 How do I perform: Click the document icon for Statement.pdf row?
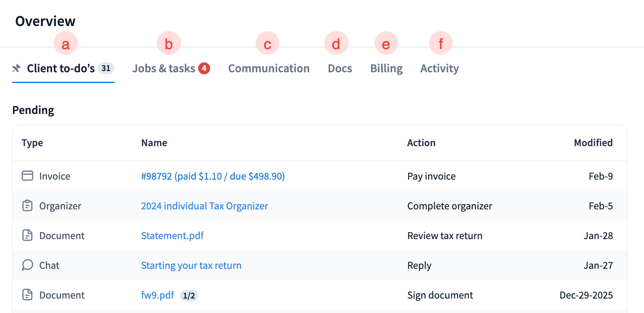tap(27, 236)
